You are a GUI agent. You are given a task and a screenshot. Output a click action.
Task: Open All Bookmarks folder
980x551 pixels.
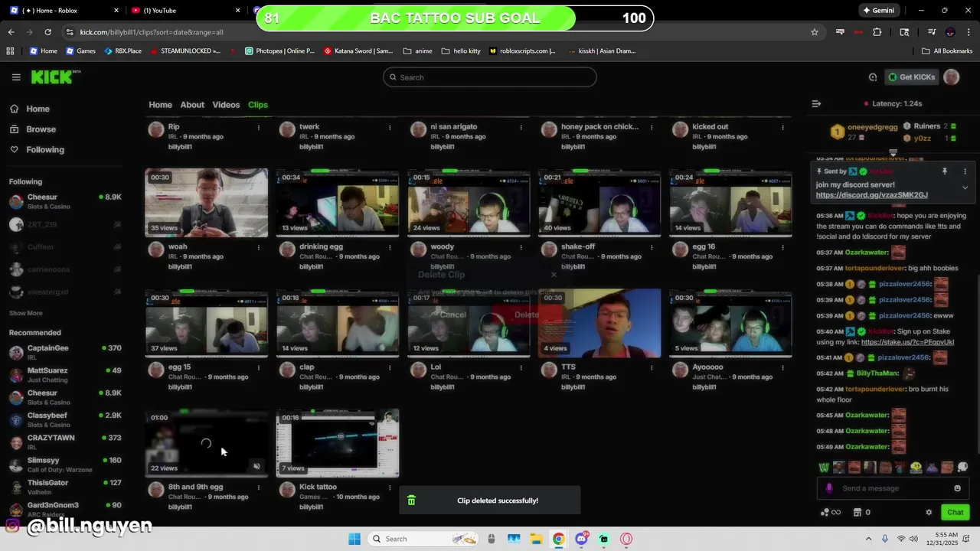click(x=947, y=51)
